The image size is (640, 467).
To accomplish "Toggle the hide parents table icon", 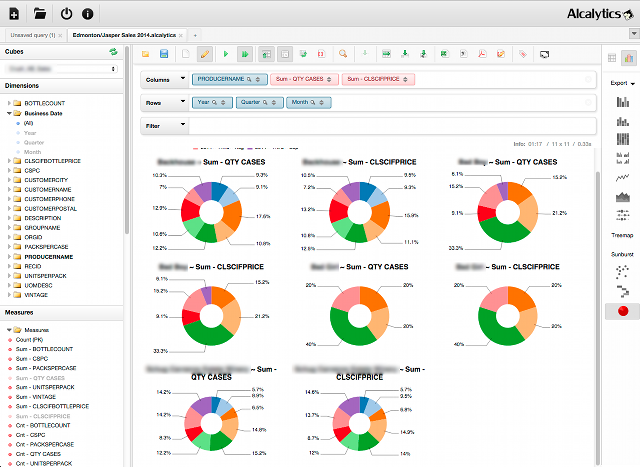I will 267,54.
